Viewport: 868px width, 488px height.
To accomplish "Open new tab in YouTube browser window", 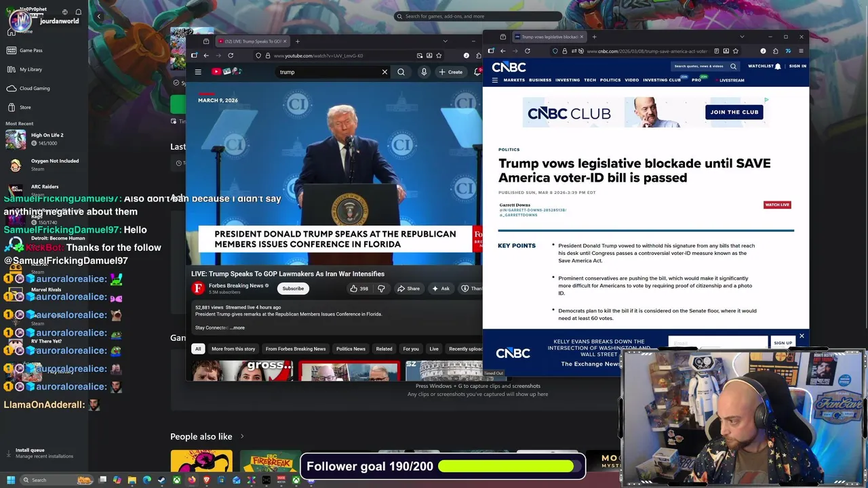I will point(297,41).
